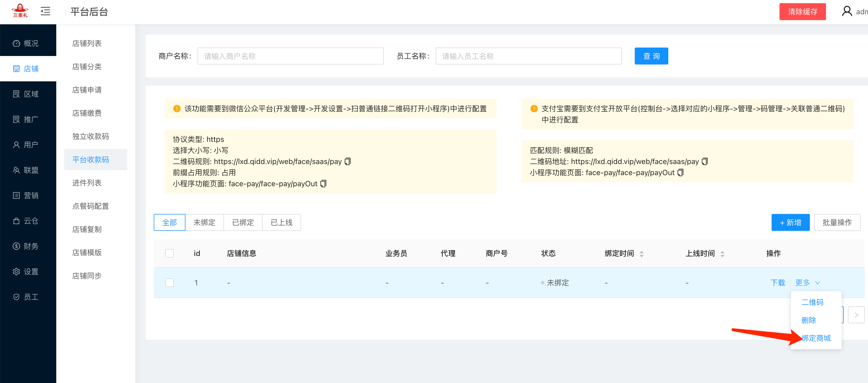This screenshot has height=383, width=868.
Task: Open 区域 in the sidebar
Action: click(x=28, y=94)
